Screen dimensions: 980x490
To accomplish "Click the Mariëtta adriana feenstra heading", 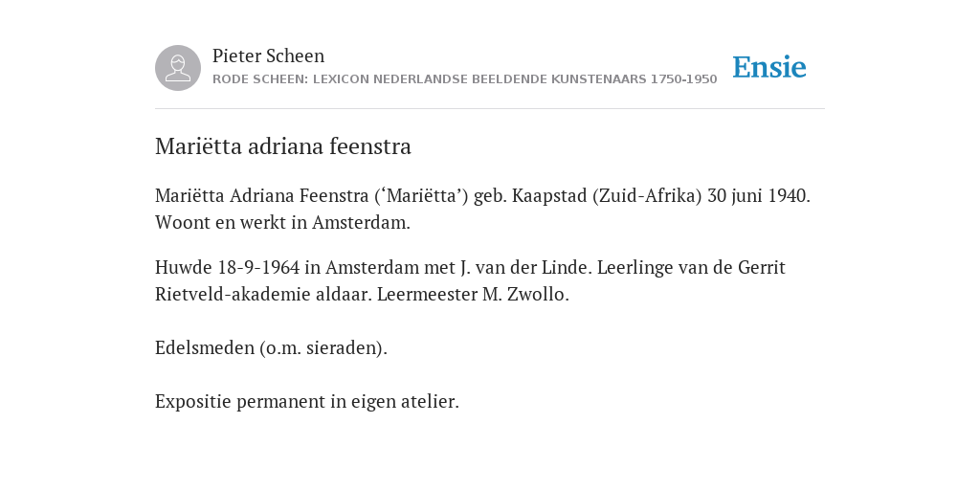I will point(283,146).
